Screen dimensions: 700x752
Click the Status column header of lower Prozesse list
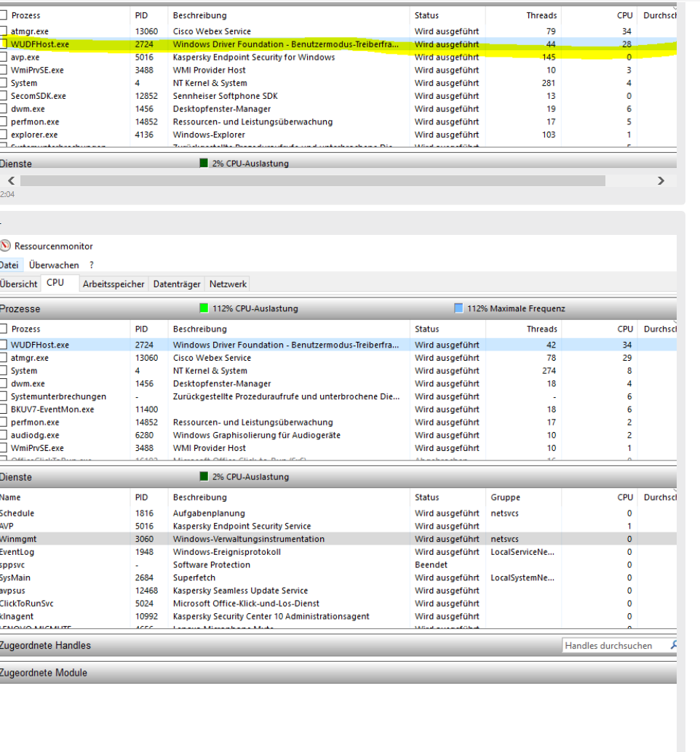(x=448, y=329)
